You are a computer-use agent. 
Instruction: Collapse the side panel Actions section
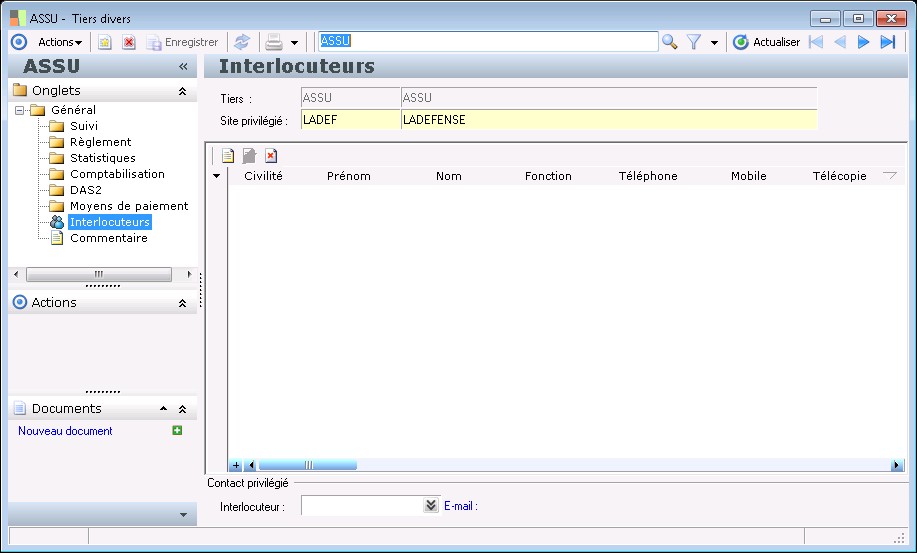(182, 303)
